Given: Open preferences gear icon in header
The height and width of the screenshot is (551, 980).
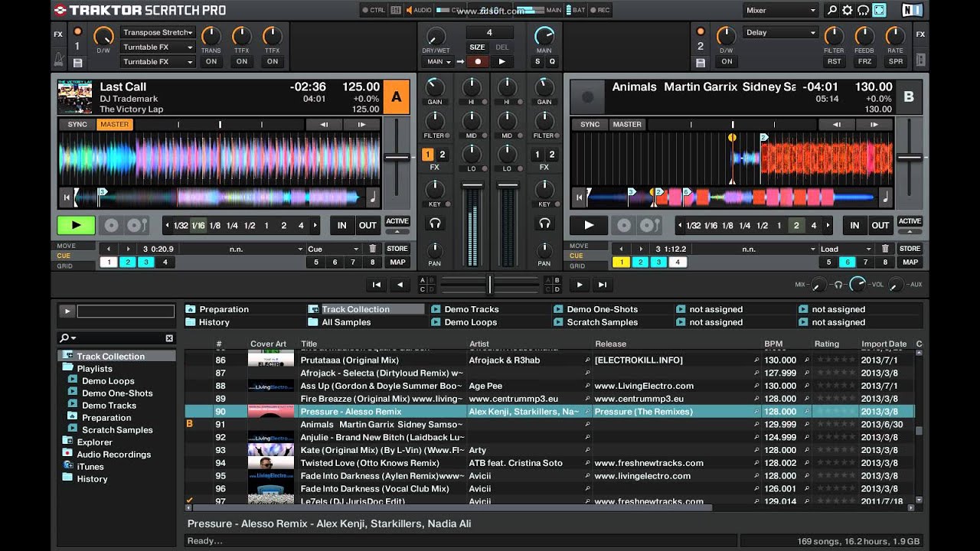Looking at the screenshot, I should (848, 10).
